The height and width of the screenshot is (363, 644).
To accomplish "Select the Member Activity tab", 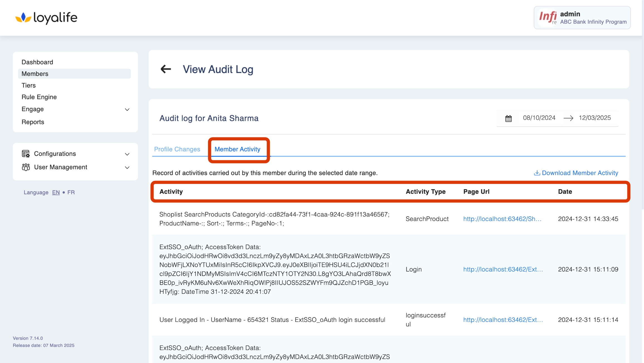I will 237,149.
